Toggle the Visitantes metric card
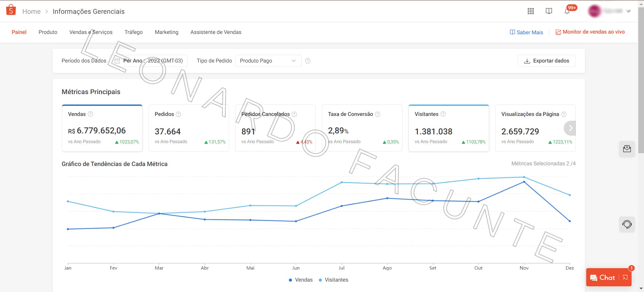 tap(448, 128)
